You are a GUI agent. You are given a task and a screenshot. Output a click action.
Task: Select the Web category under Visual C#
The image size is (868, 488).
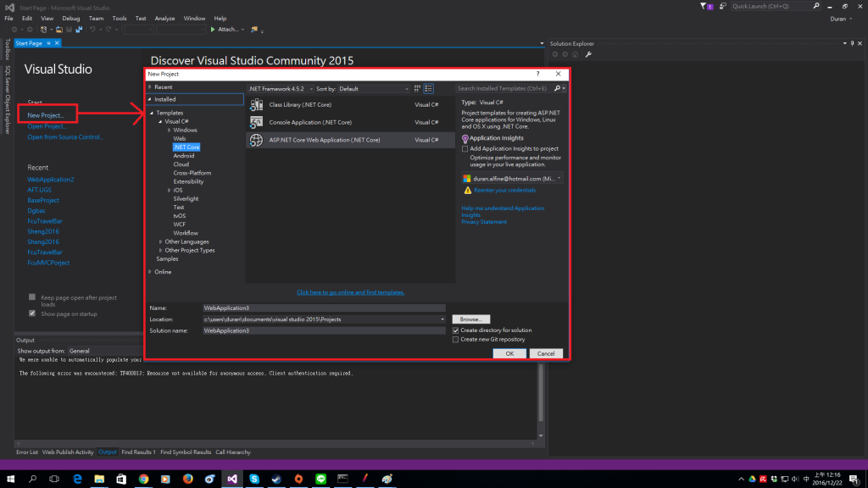point(180,138)
